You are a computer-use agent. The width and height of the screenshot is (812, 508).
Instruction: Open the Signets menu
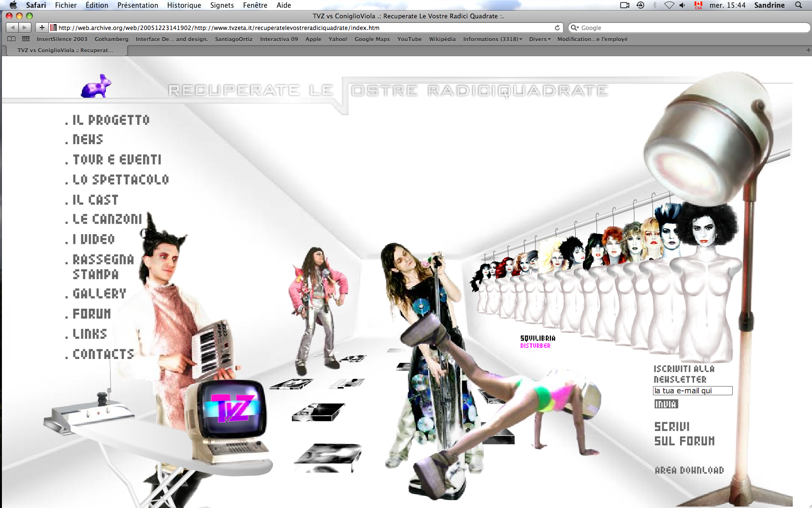tap(222, 5)
